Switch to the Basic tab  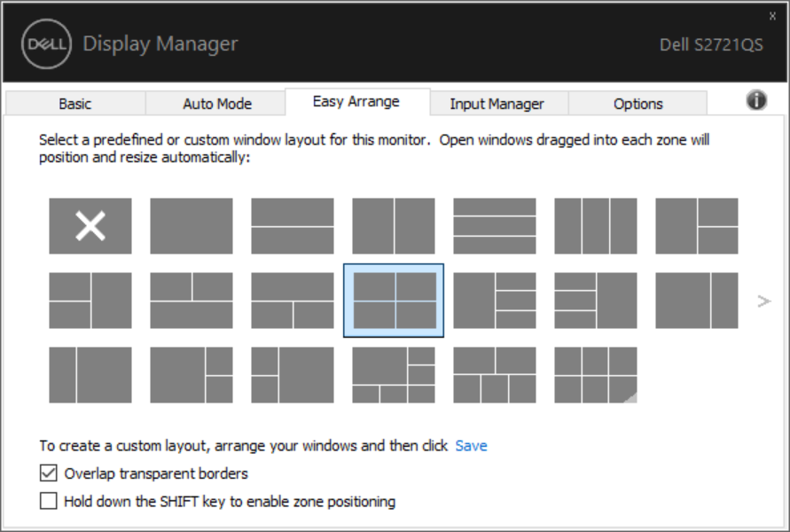coord(75,104)
